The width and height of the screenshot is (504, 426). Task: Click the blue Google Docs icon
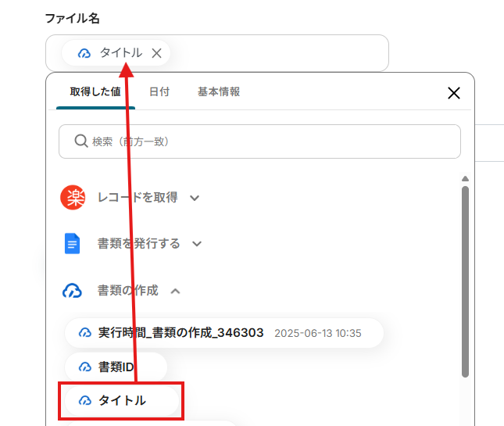click(x=73, y=243)
